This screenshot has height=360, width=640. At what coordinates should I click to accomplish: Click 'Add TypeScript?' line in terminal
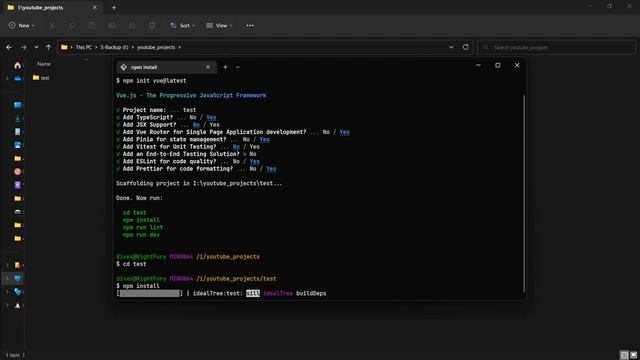[x=166, y=117]
